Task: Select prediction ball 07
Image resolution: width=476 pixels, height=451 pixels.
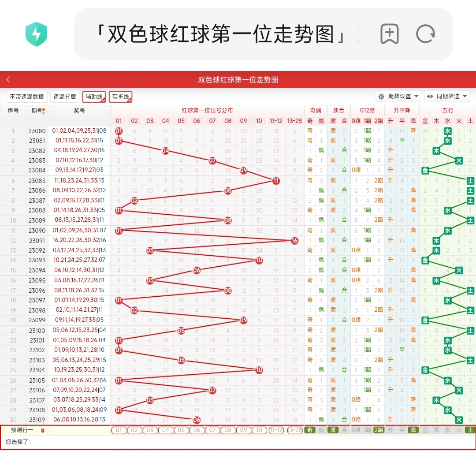Action: (212, 430)
